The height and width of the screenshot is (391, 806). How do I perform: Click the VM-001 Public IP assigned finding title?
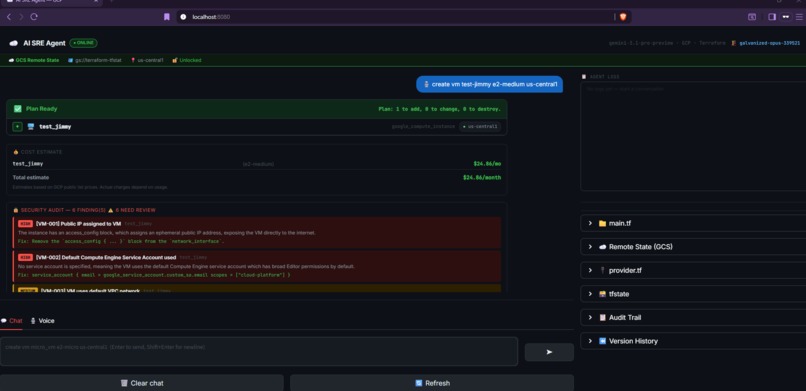tap(78, 224)
